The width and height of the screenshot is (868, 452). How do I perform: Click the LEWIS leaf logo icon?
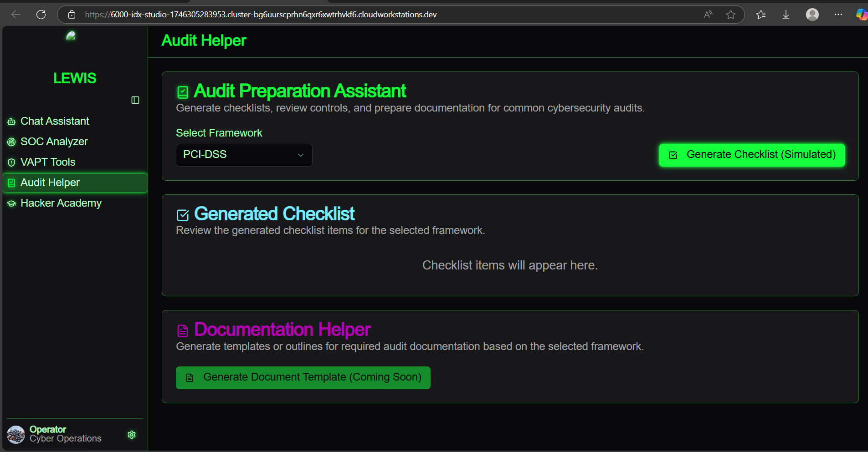pyautogui.click(x=71, y=36)
